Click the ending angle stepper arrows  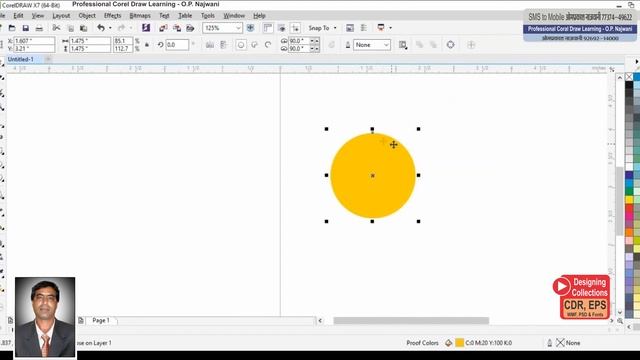(314, 49)
